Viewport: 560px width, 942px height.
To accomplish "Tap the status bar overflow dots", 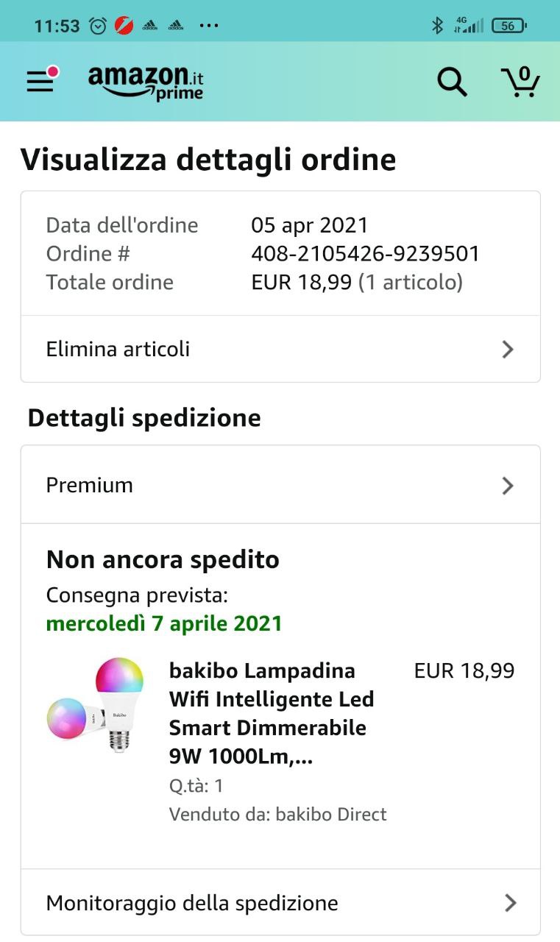I will pyautogui.click(x=209, y=26).
